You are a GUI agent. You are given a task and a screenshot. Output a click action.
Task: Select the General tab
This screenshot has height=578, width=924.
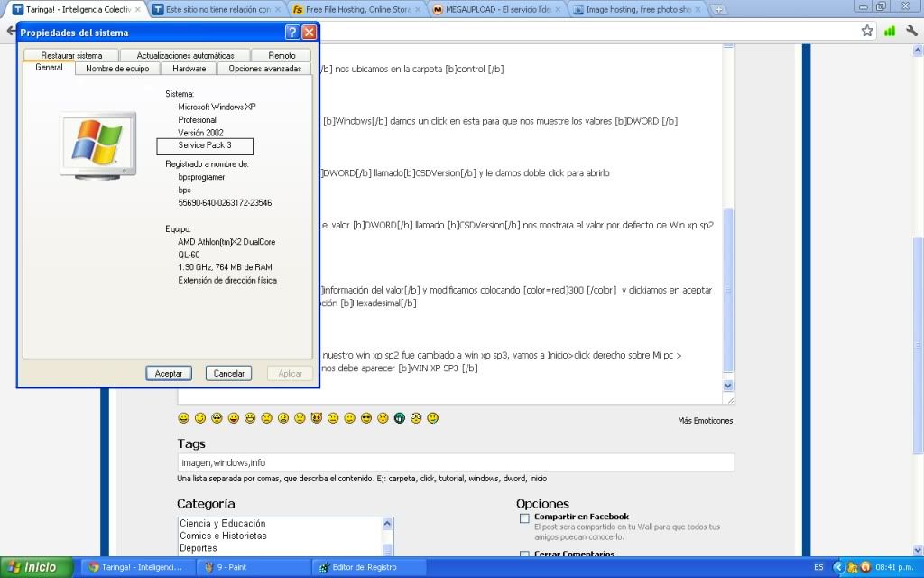point(49,68)
